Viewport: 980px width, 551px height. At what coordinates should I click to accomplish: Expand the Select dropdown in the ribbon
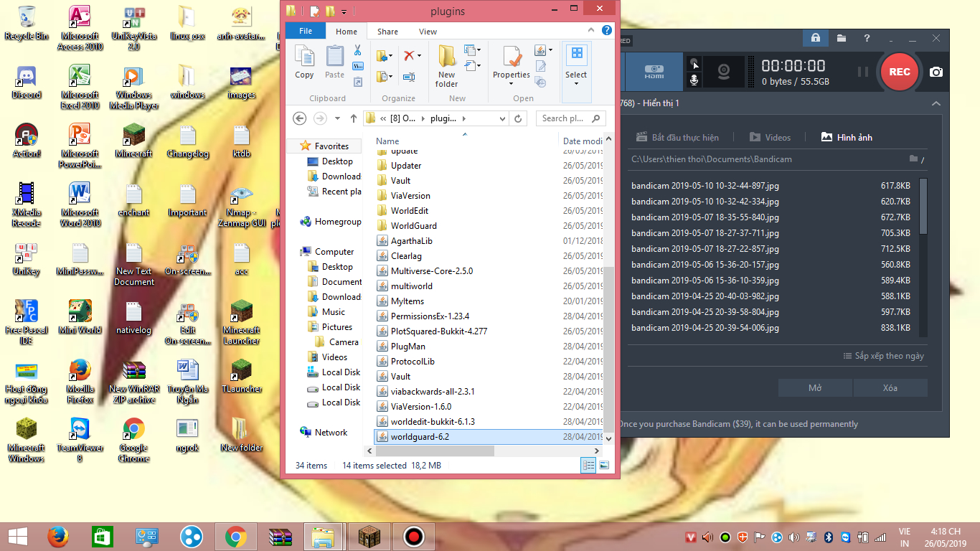[x=576, y=84]
